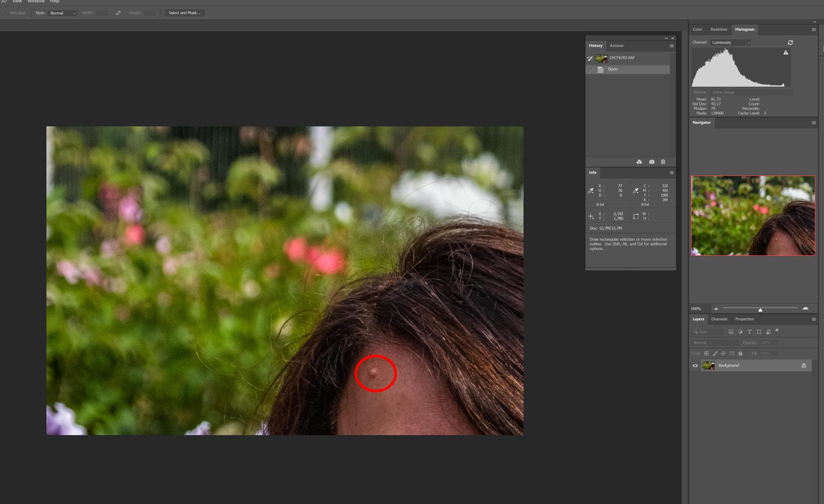Image resolution: width=824 pixels, height=504 pixels.
Task: Switch to the Actions tab
Action: pos(616,46)
